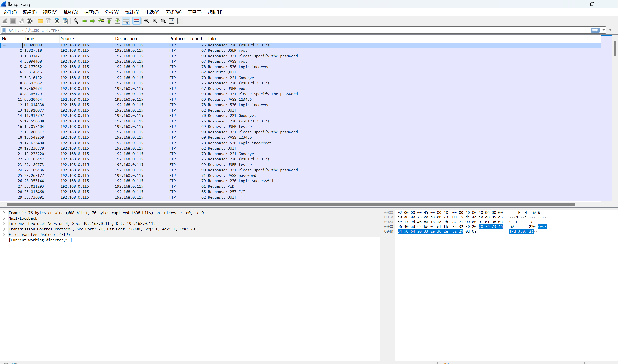Go forward in packet history arrow

click(x=92, y=21)
